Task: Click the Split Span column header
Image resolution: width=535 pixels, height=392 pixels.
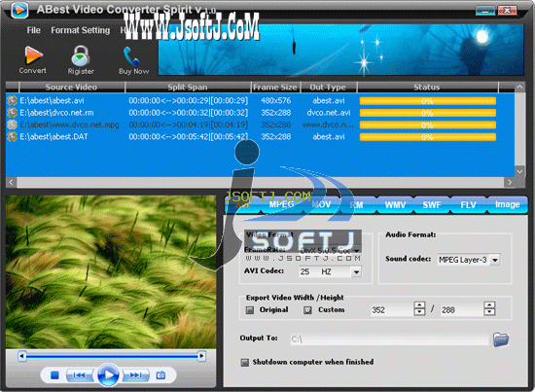Action: [188, 87]
